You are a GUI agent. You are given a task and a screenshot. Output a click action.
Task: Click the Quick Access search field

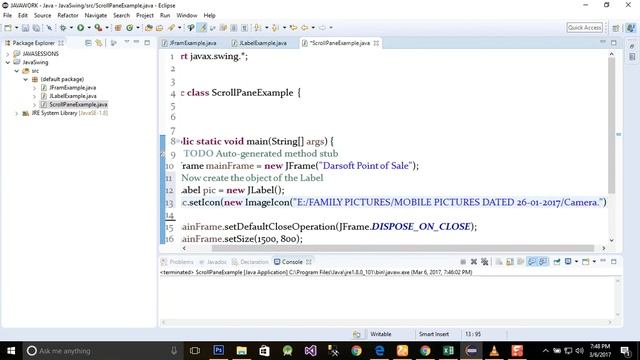(584, 27)
